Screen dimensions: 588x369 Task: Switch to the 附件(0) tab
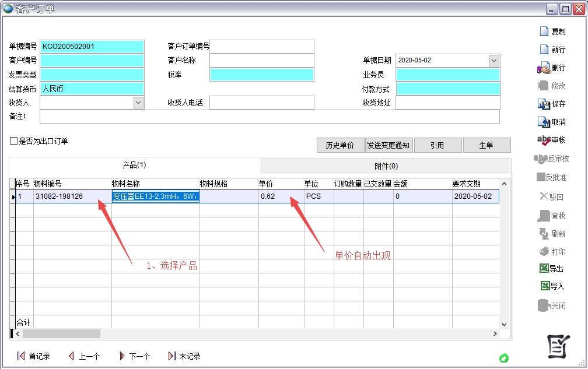pyautogui.click(x=386, y=166)
